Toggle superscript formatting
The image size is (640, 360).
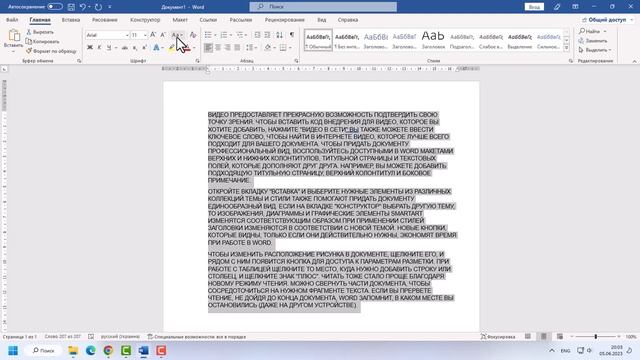(144, 48)
